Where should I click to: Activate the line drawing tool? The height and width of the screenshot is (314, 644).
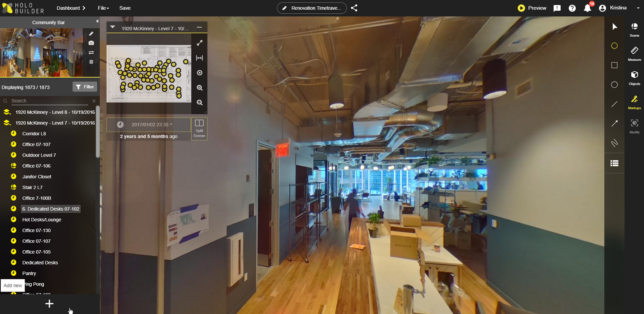[615, 104]
